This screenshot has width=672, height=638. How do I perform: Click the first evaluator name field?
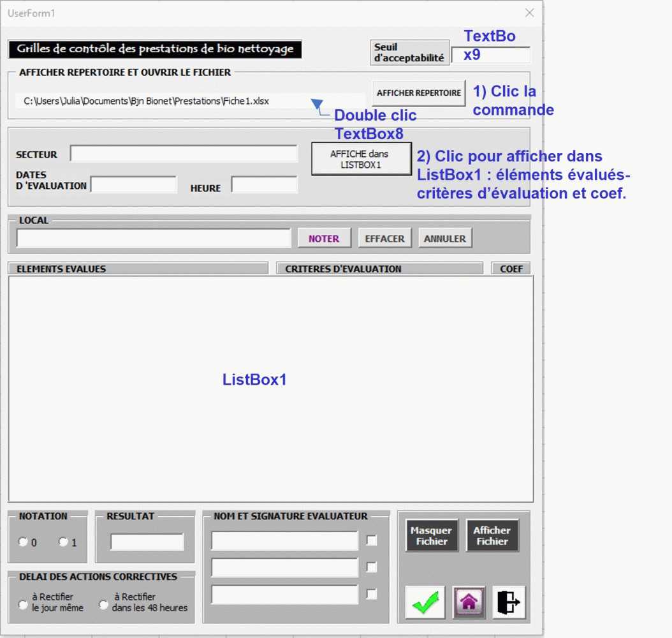click(x=284, y=540)
